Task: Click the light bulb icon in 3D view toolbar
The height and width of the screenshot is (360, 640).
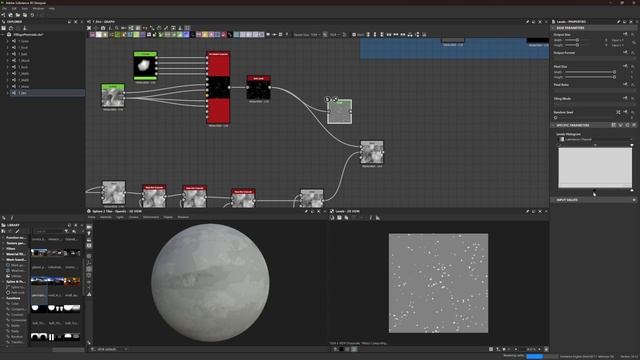Action: coord(89,233)
